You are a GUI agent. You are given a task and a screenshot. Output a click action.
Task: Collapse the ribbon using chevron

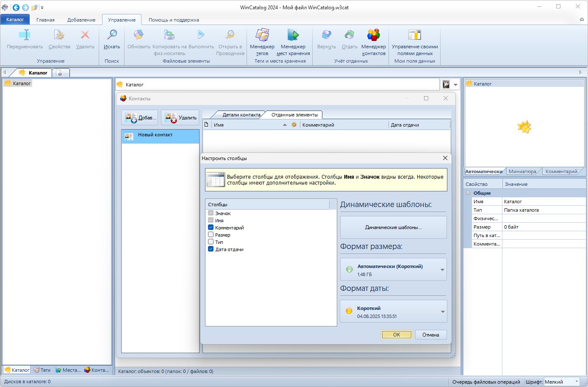click(x=582, y=19)
